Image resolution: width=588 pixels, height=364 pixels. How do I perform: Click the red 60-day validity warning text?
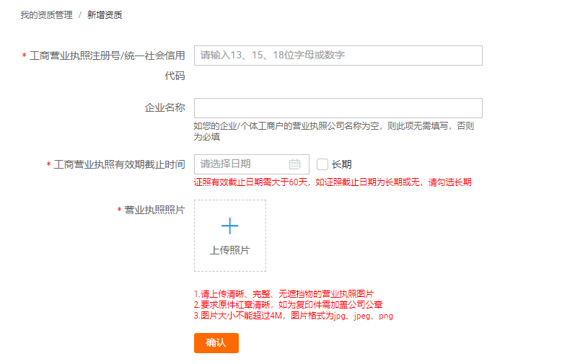click(333, 182)
